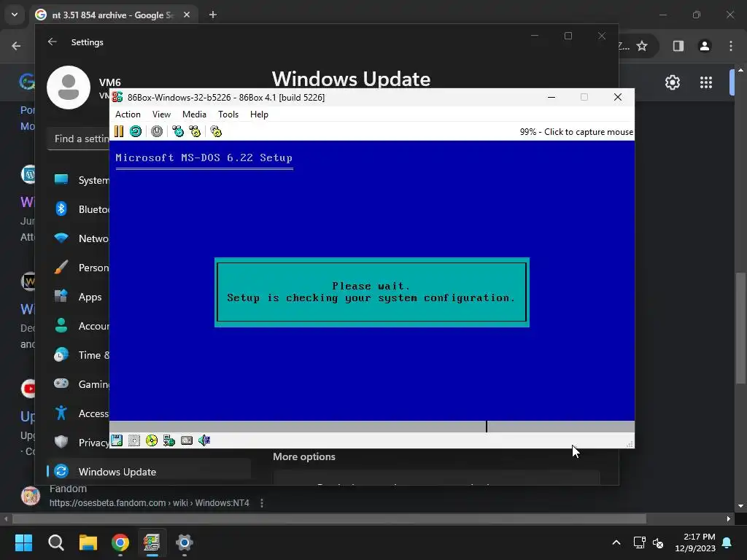Click network status icon in 86Box
Screen dimensions: 747x560
click(x=169, y=440)
